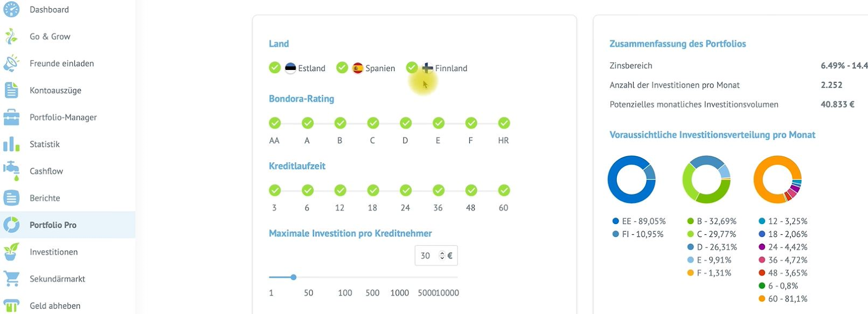
Task: Open the Dashboard gauge icon
Action: pos(11,9)
